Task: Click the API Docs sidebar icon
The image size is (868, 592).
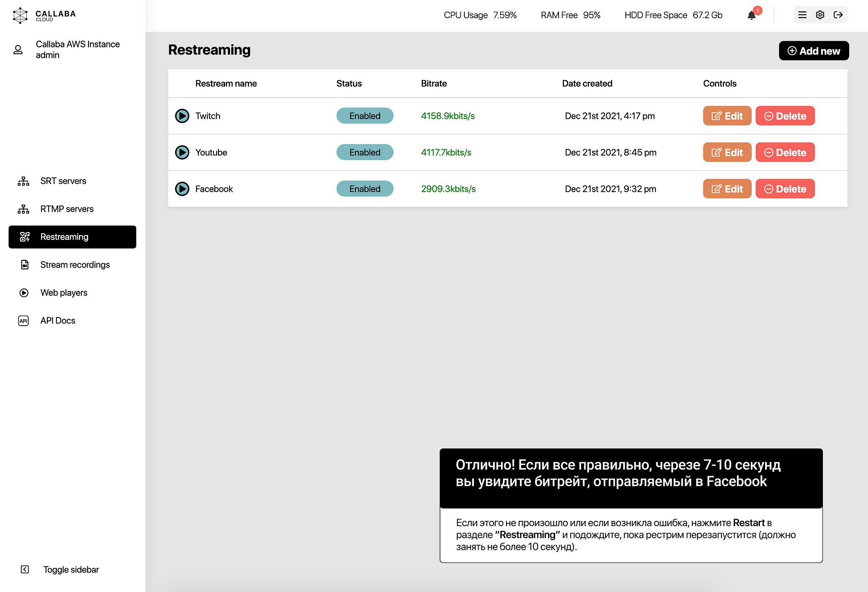Action: (23, 321)
